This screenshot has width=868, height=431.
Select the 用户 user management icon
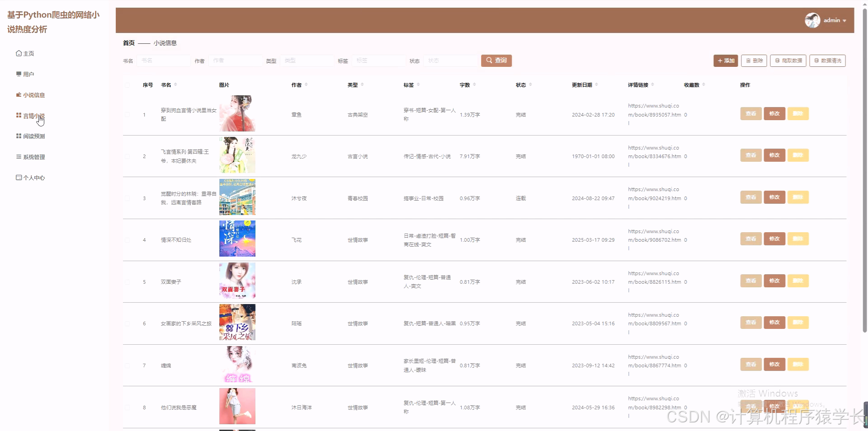click(19, 74)
